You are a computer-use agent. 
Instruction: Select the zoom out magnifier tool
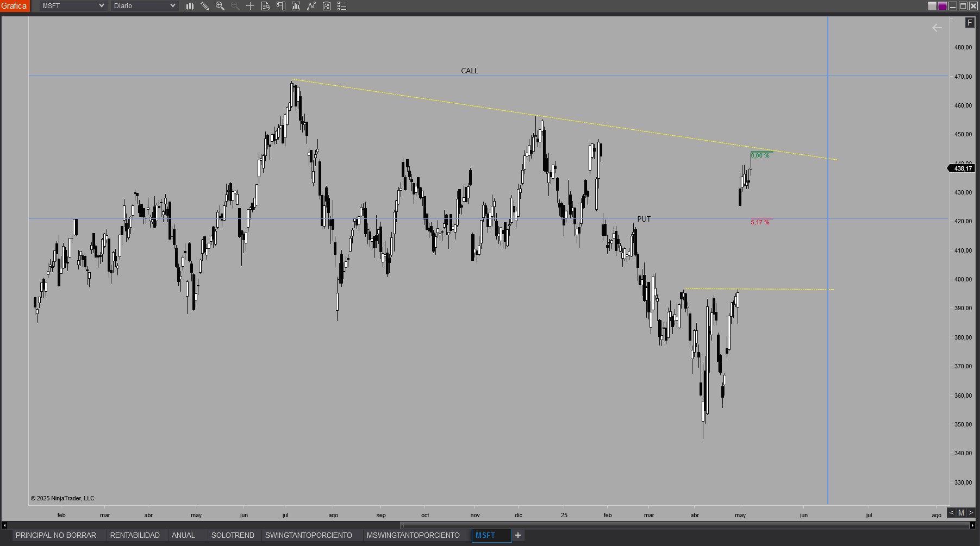tap(235, 6)
